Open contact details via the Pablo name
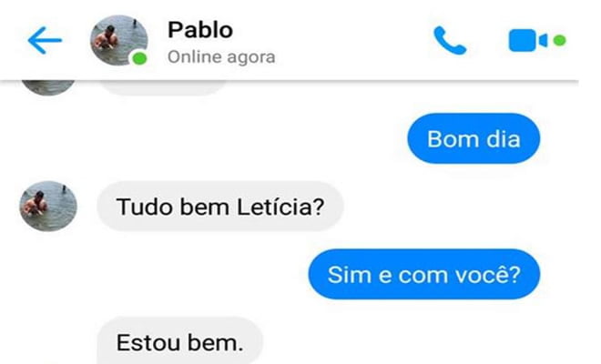Viewport: 601px width, 364px height. click(200, 30)
